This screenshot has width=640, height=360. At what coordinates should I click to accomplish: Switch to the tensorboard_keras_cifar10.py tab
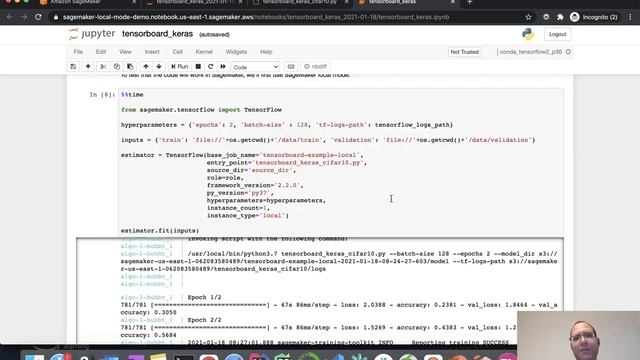click(x=300, y=2)
